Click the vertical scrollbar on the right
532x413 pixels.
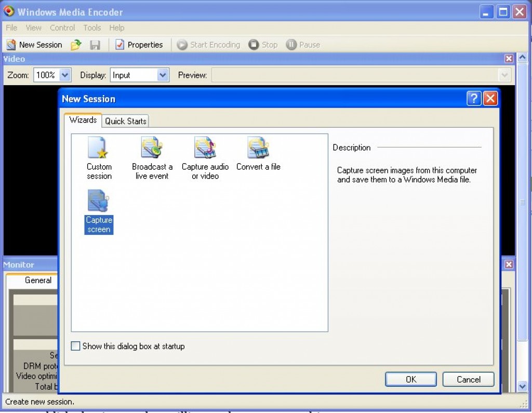[523, 208]
